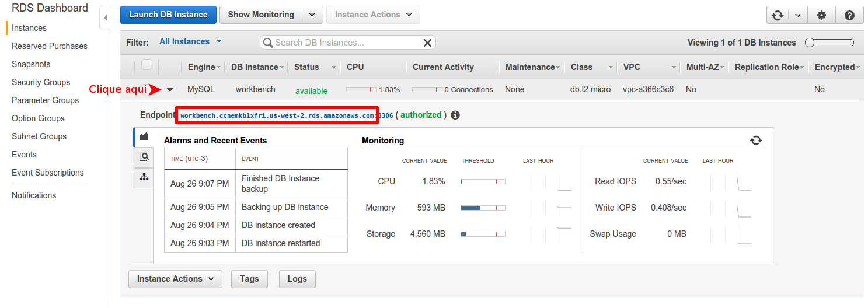The height and width of the screenshot is (308, 868).
Task: Open the help question mark icon
Action: point(849,15)
